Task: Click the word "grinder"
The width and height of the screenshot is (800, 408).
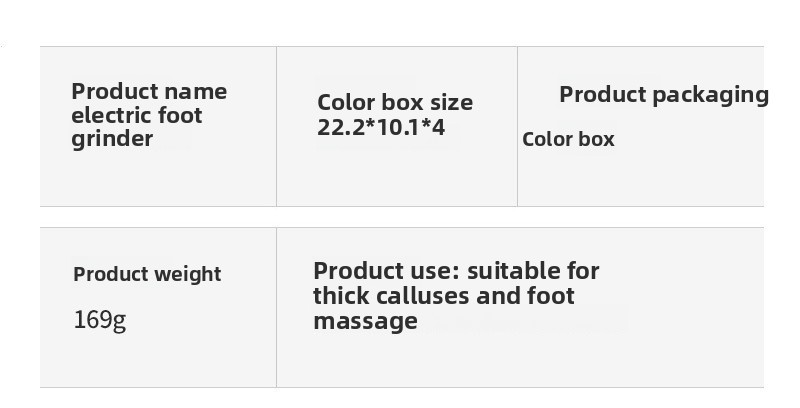Action: [x=112, y=139]
